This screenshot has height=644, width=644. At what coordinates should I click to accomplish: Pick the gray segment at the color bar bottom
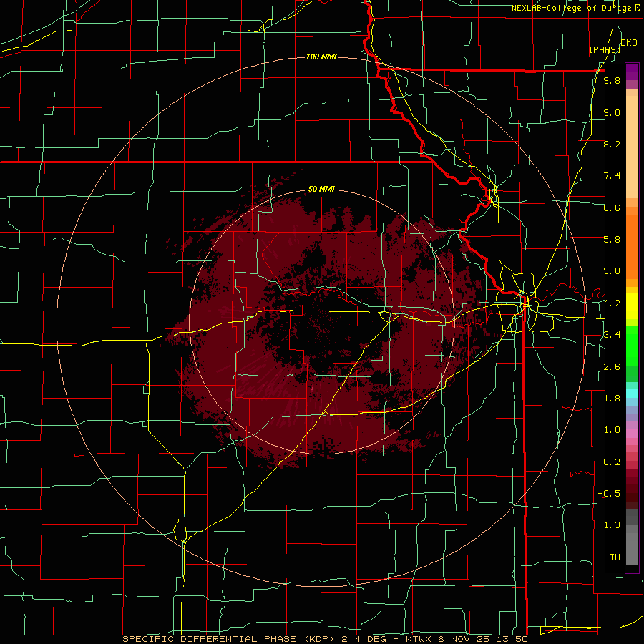[x=632, y=548]
